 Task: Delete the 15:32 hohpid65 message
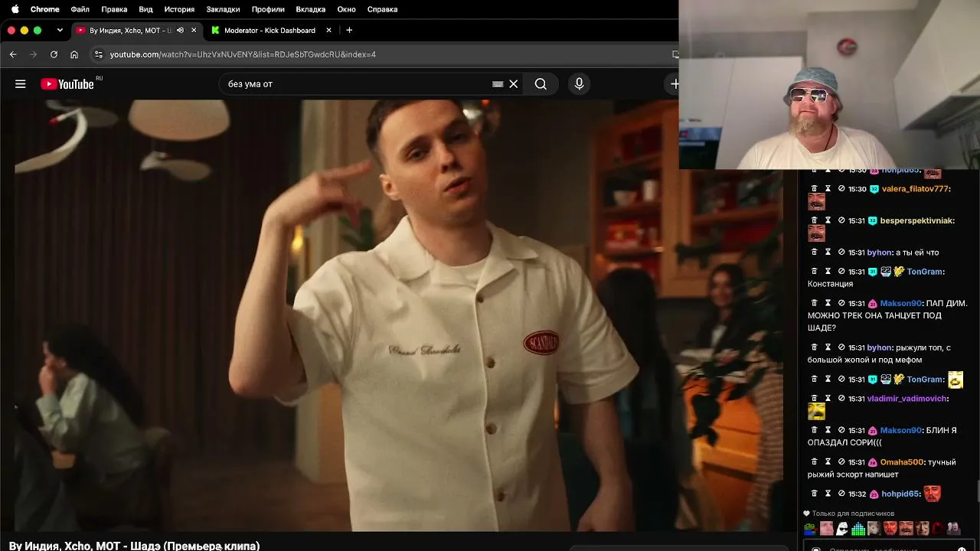[815, 494]
